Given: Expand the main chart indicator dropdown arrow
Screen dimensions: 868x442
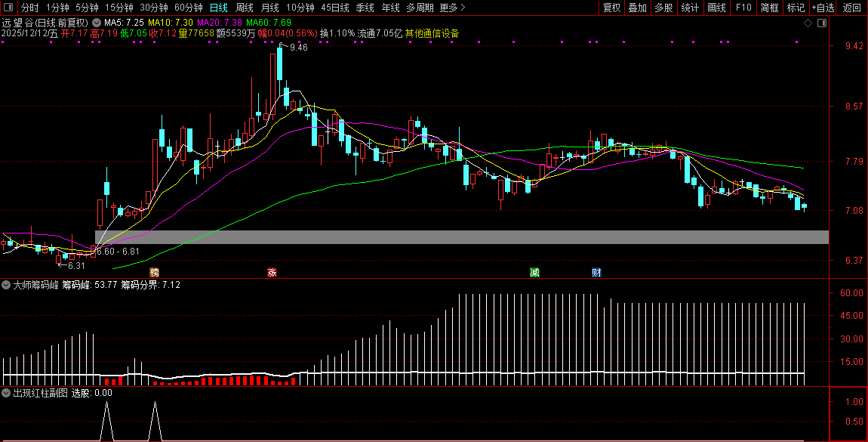Looking at the screenshot, I should pos(97,23).
